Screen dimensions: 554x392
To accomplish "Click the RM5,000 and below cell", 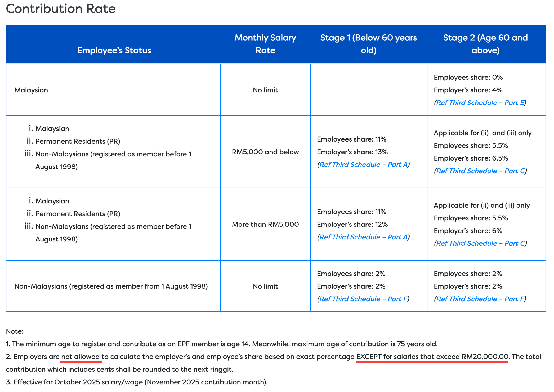I will click(x=265, y=152).
